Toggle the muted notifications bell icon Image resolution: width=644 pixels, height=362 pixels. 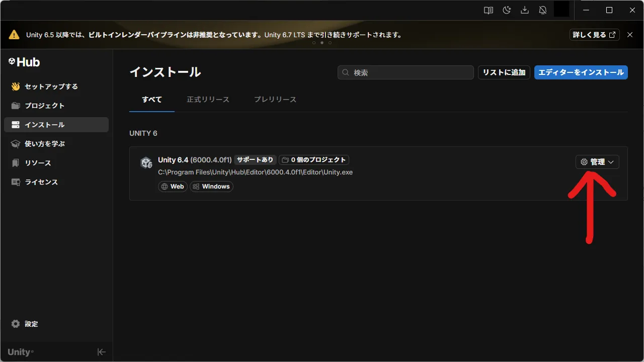coord(543,10)
